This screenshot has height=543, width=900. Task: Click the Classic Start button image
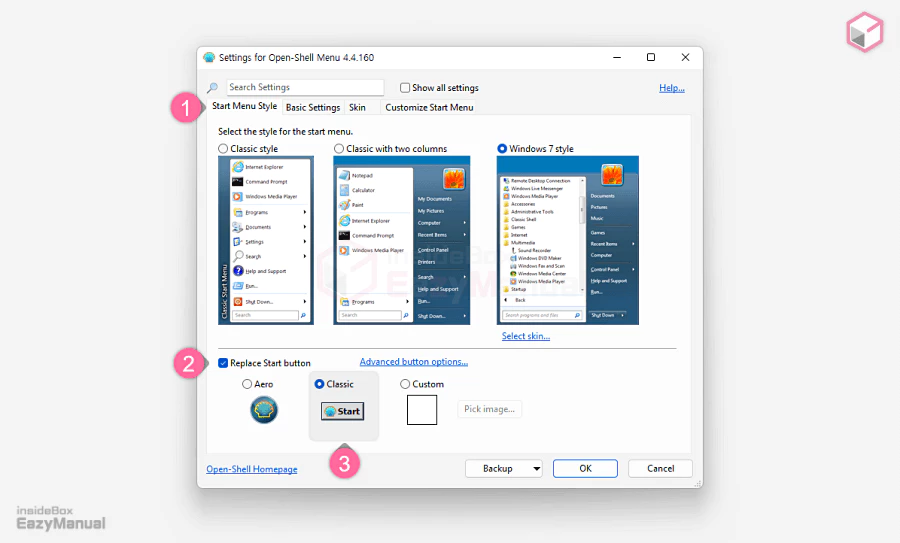[343, 411]
